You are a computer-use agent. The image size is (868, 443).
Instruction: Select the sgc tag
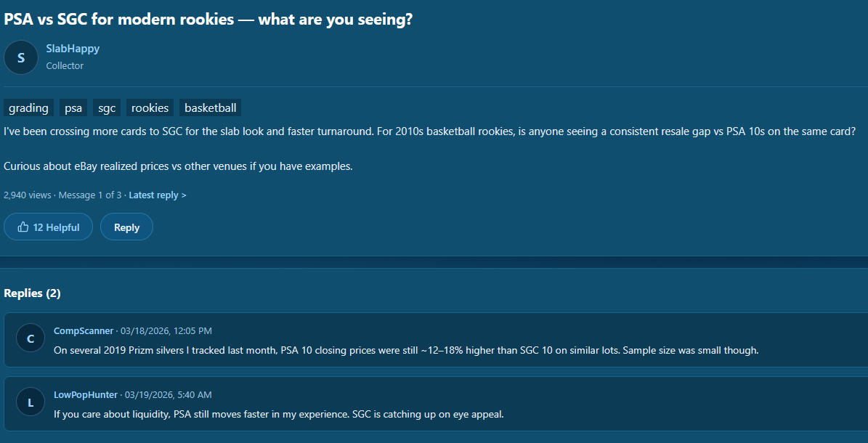click(x=107, y=108)
